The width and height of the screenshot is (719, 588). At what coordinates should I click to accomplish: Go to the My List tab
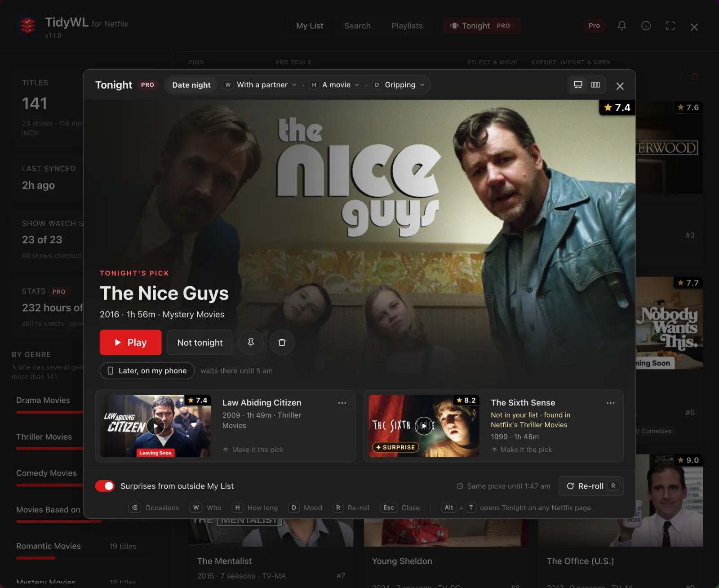[310, 26]
